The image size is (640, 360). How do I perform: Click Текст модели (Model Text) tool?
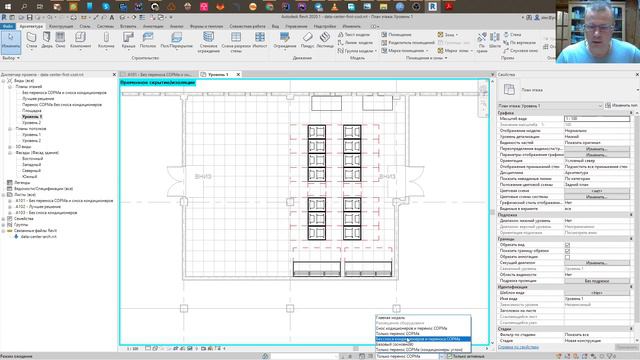point(353,35)
